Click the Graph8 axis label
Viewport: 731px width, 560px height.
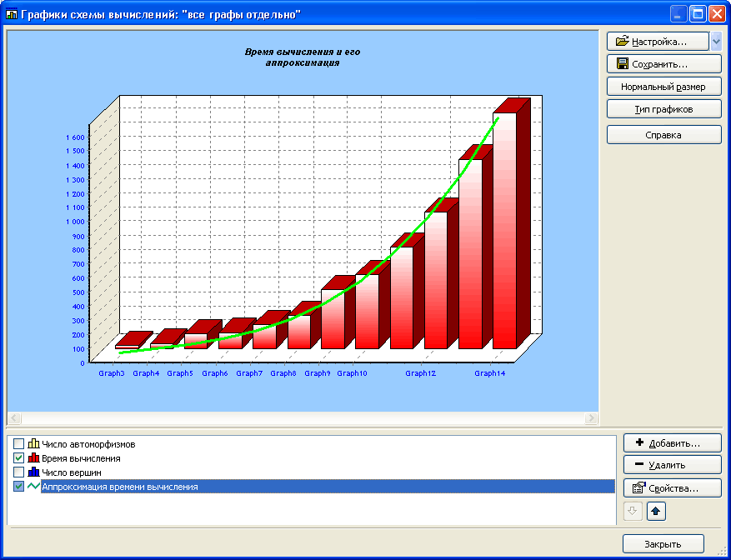click(x=283, y=373)
